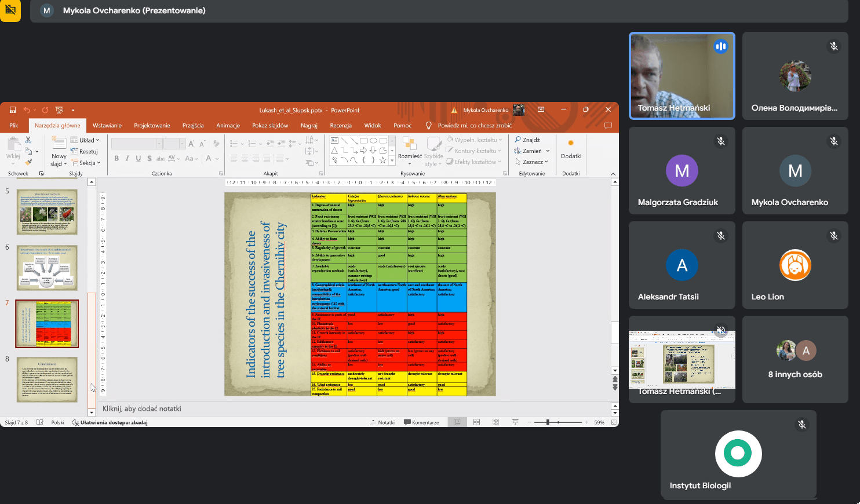Screen dimensions: 860x504
Task: Click the Save icon in PowerPoint title bar
Action: (x=13, y=110)
